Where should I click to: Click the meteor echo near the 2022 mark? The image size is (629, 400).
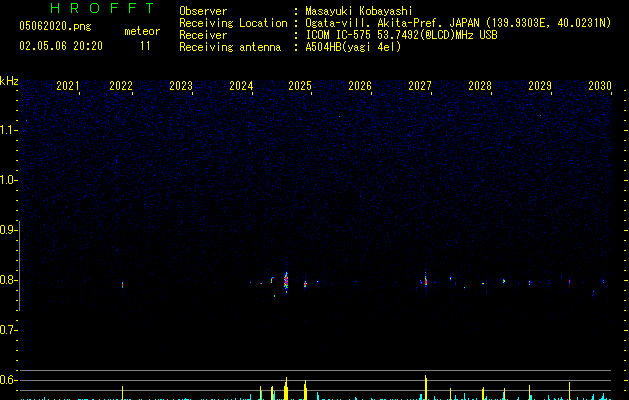pos(122,285)
